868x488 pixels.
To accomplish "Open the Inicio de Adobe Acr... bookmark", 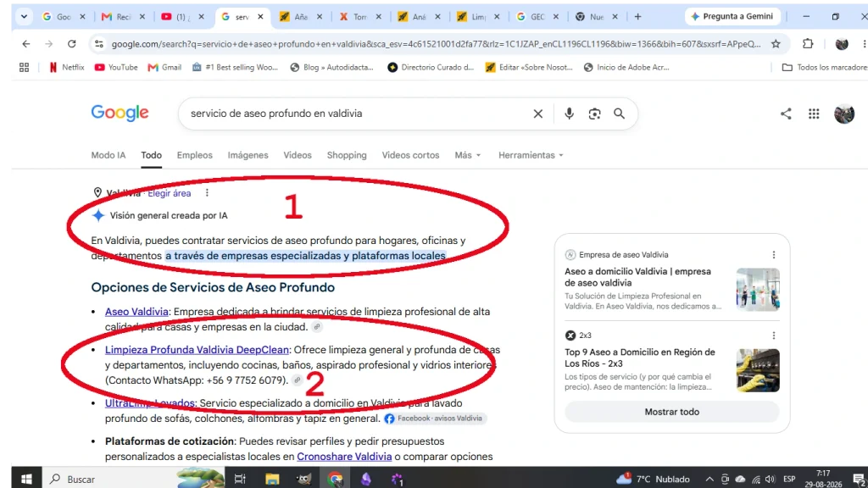I will [x=626, y=68].
